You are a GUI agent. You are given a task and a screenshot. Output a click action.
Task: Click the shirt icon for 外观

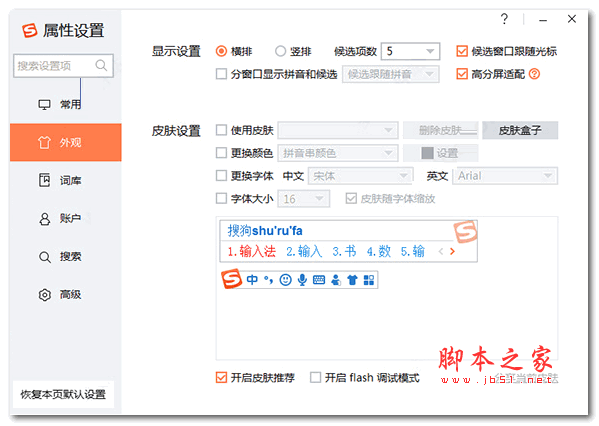coord(44,142)
